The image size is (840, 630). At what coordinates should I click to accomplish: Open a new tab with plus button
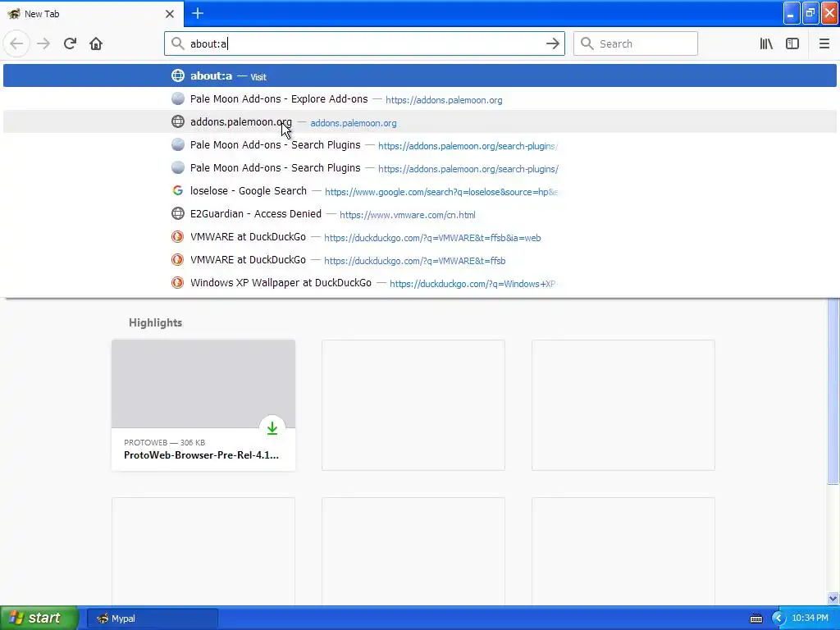198,13
